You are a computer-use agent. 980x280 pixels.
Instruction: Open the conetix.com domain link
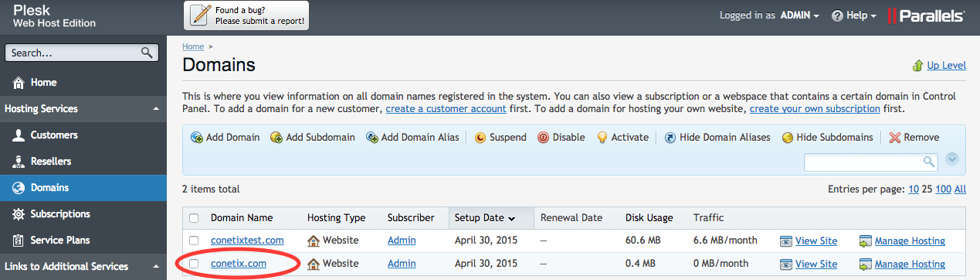click(239, 264)
